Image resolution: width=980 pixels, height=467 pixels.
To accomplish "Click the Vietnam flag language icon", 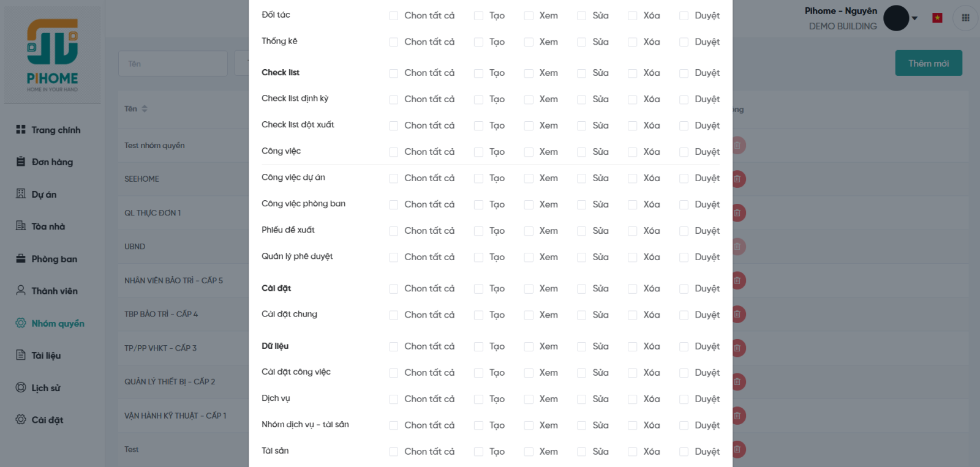I will click(937, 18).
